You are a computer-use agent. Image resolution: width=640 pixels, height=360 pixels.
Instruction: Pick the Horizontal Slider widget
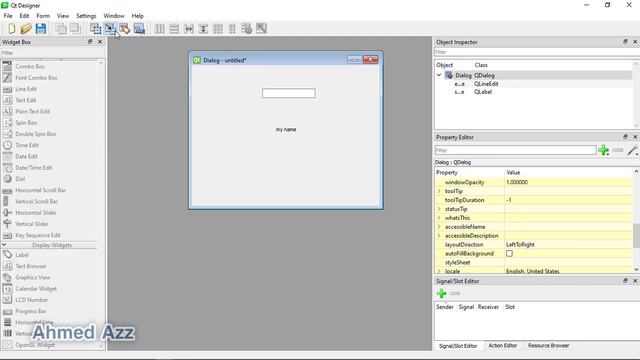[x=36, y=213]
